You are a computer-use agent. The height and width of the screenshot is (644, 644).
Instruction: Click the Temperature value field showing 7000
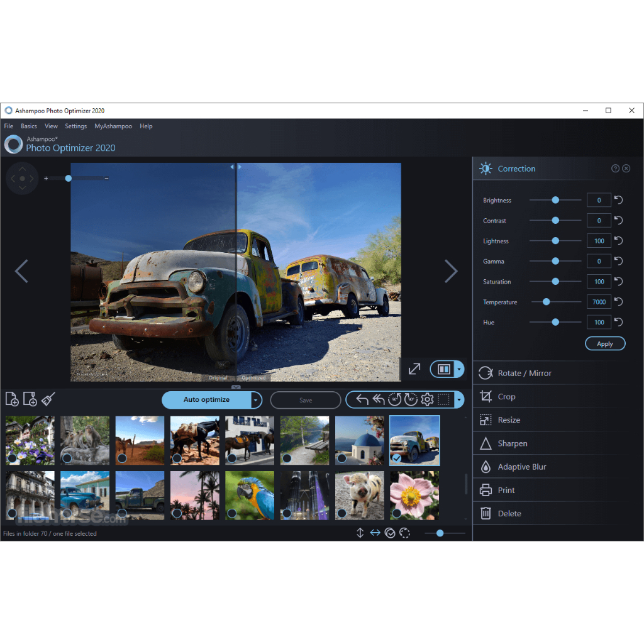599,302
